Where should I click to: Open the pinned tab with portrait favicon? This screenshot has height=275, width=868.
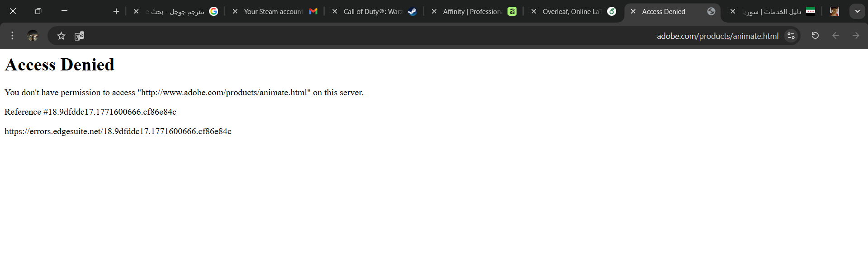(x=835, y=11)
